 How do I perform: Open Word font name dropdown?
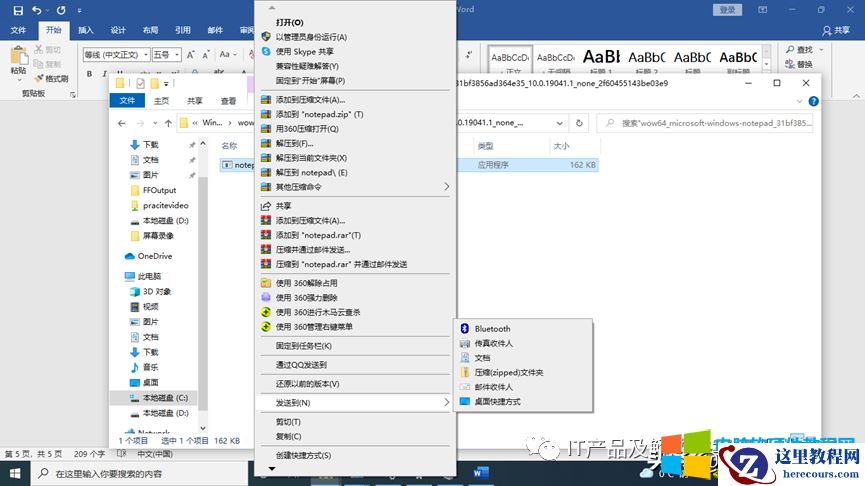coord(146,55)
